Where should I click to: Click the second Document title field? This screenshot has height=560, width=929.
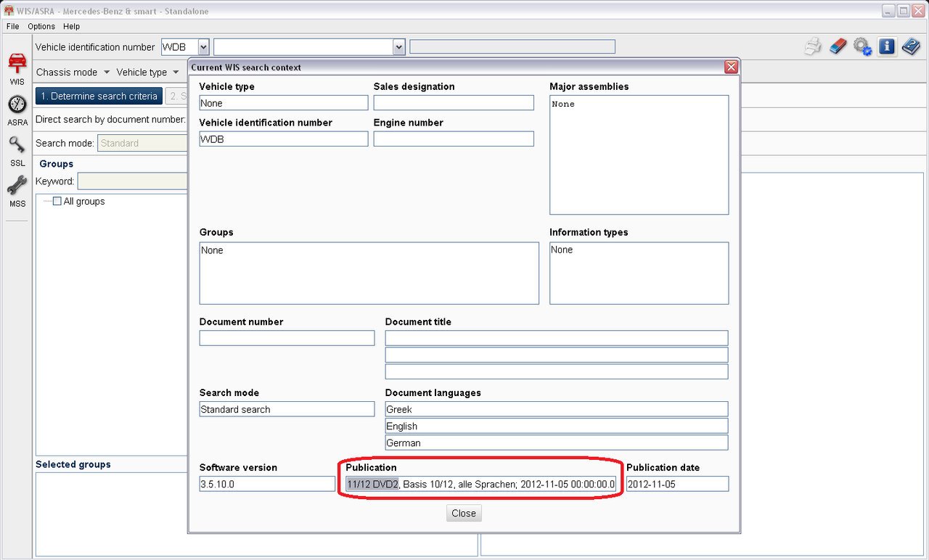(x=557, y=355)
